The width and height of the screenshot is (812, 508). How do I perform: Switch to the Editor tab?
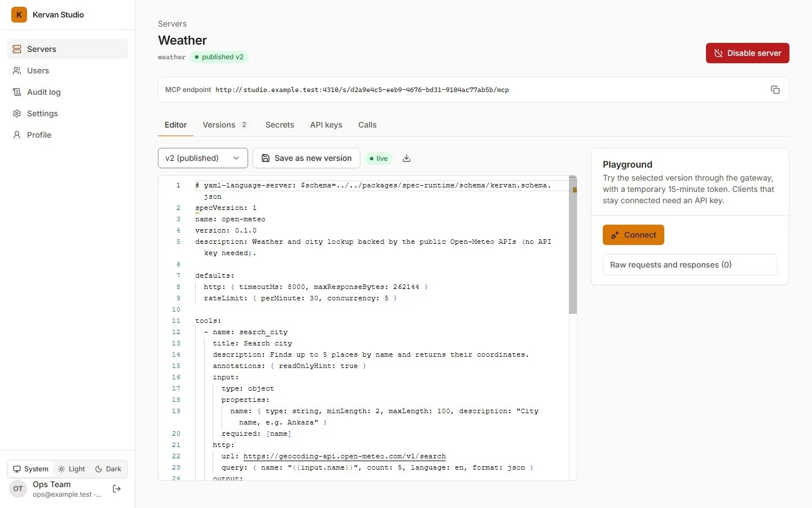(x=175, y=125)
